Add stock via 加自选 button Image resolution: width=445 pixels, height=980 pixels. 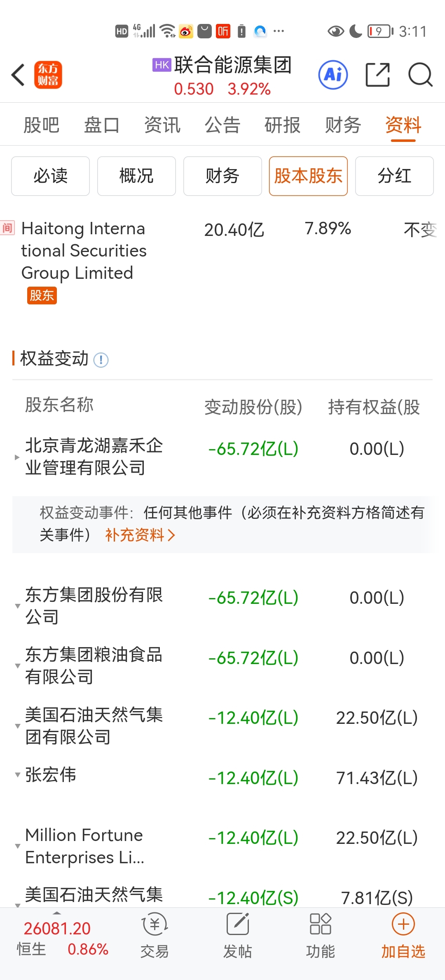coord(403,935)
